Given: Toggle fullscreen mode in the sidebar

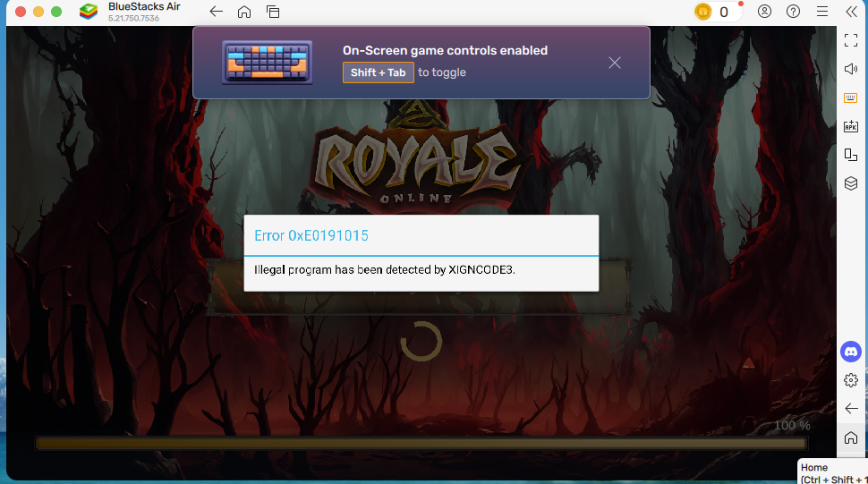Looking at the screenshot, I should click(x=851, y=40).
